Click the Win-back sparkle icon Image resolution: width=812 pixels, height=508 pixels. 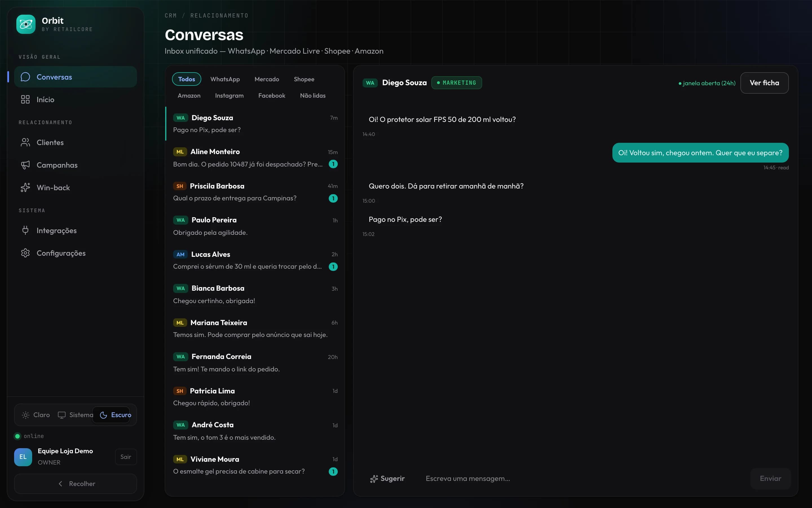[25, 187]
